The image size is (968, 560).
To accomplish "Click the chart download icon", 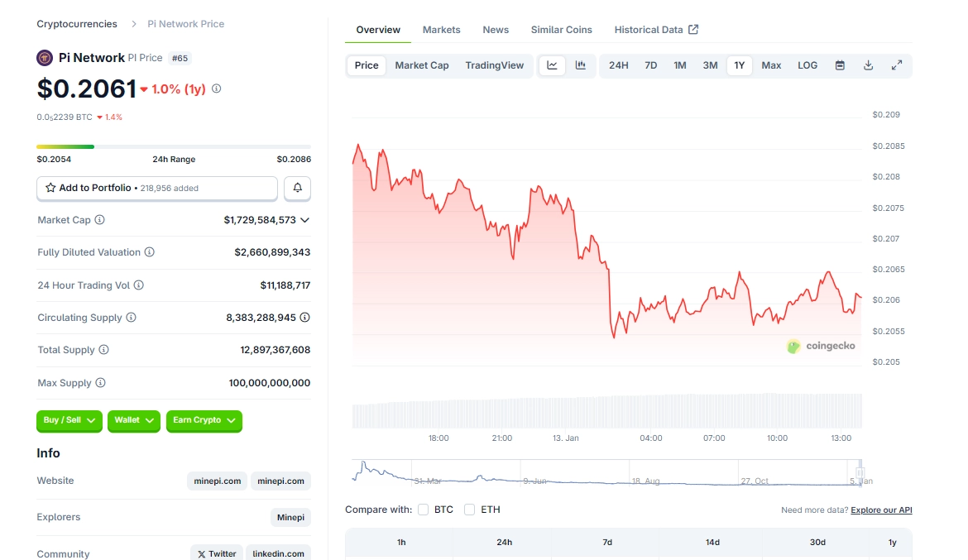I will tap(868, 65).
